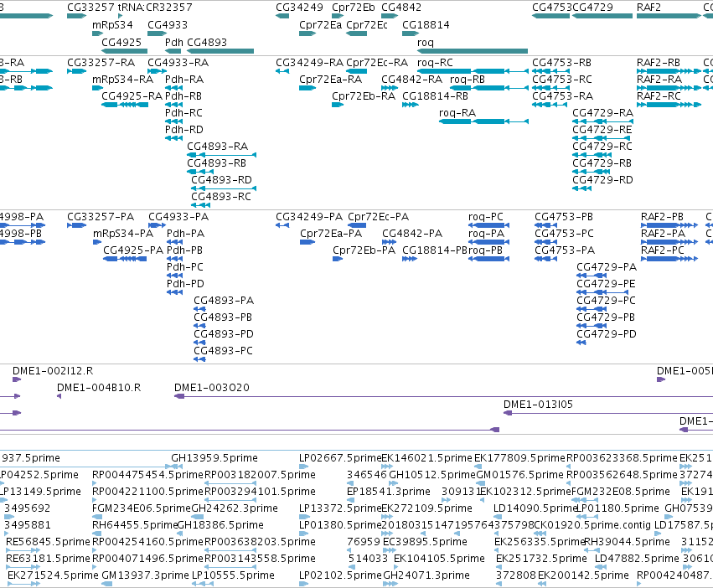
Task: Click protein CG4893-PC
Action: coord(223,351)
